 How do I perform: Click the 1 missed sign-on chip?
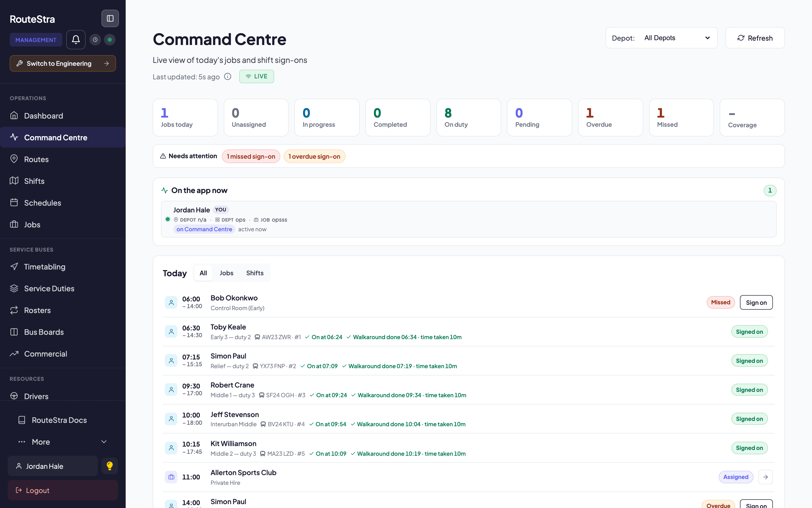coord(251,156)
